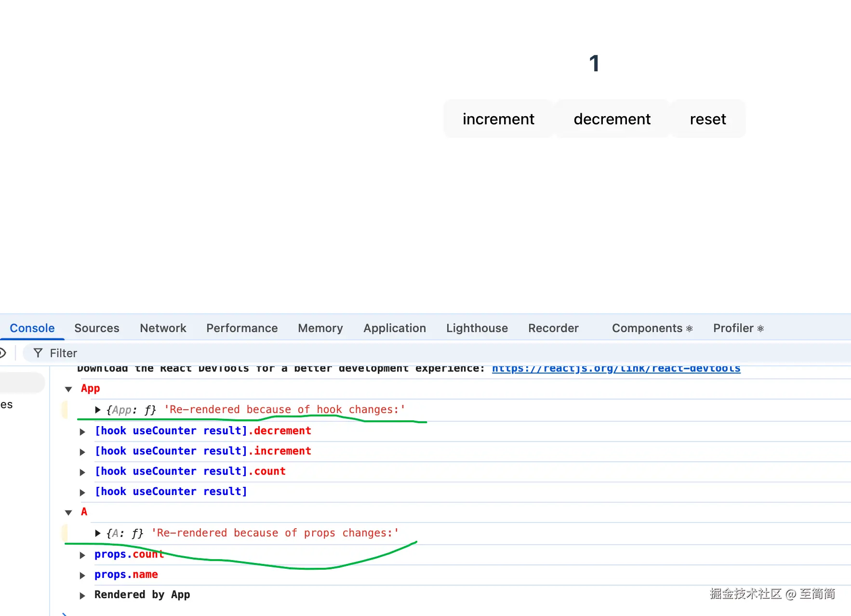
Task: Collapse the A log group
Action: click(x=68, y=512)
